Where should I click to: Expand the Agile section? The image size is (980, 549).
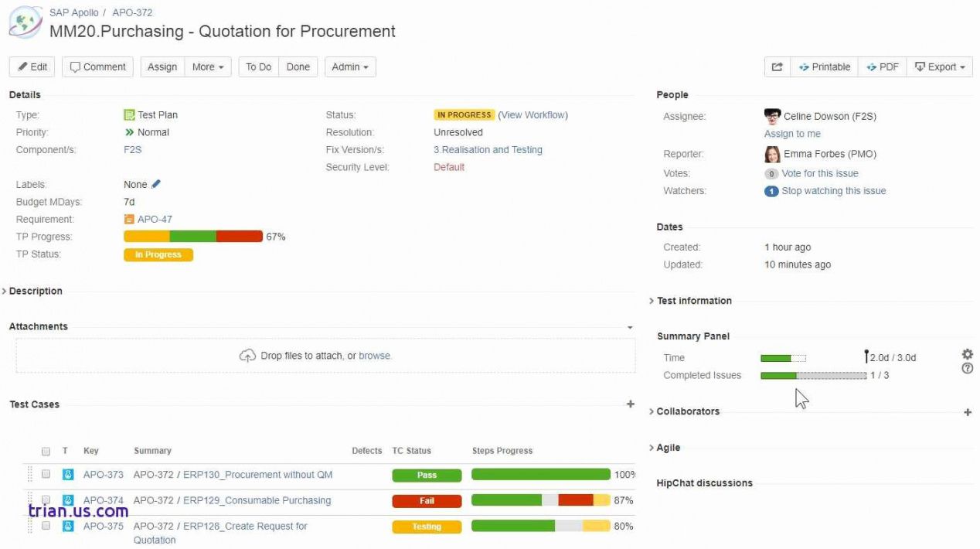(x=665, y=448)
